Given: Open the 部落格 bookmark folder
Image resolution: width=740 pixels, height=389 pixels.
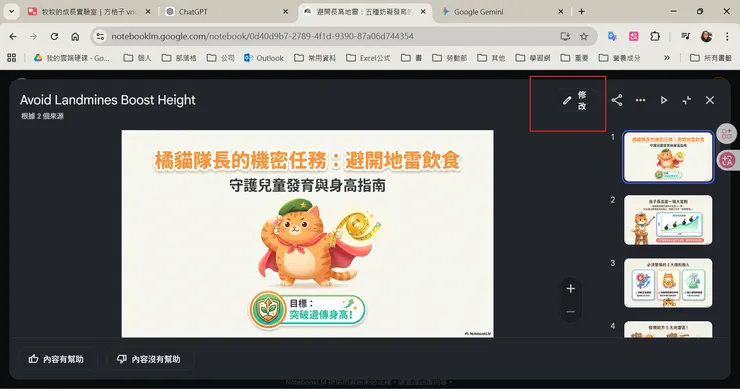Looking at the screenshot, I should [x=179, y=58].
